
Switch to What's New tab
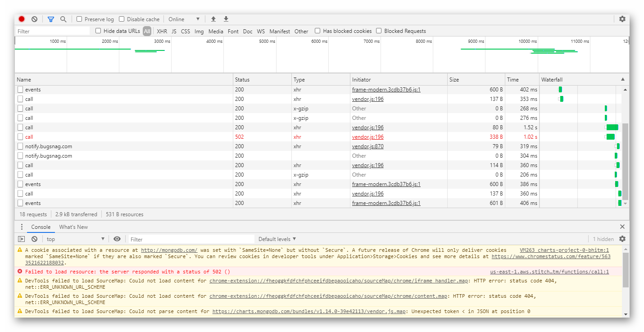[x=73, y=227]
